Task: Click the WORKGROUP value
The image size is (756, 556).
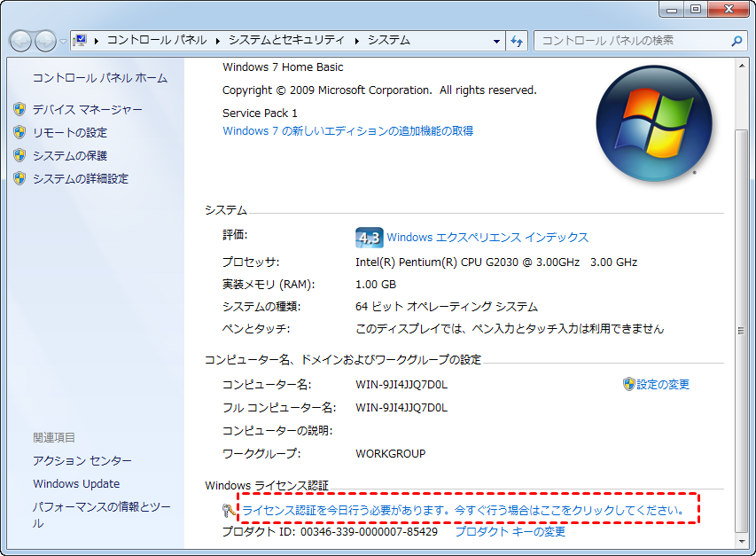Action: tap(391, 454)
